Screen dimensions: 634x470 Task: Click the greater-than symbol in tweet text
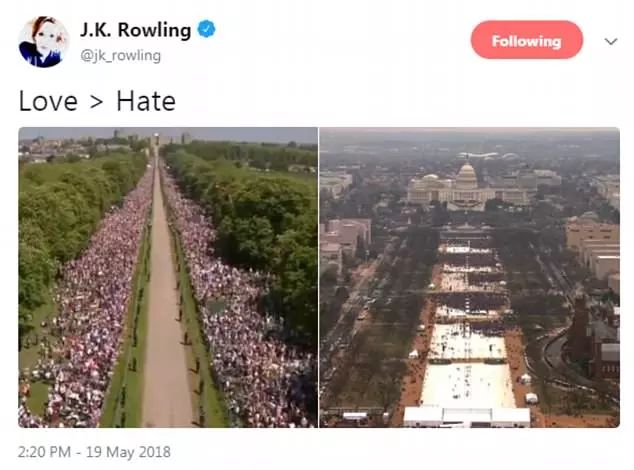(97, 102)
